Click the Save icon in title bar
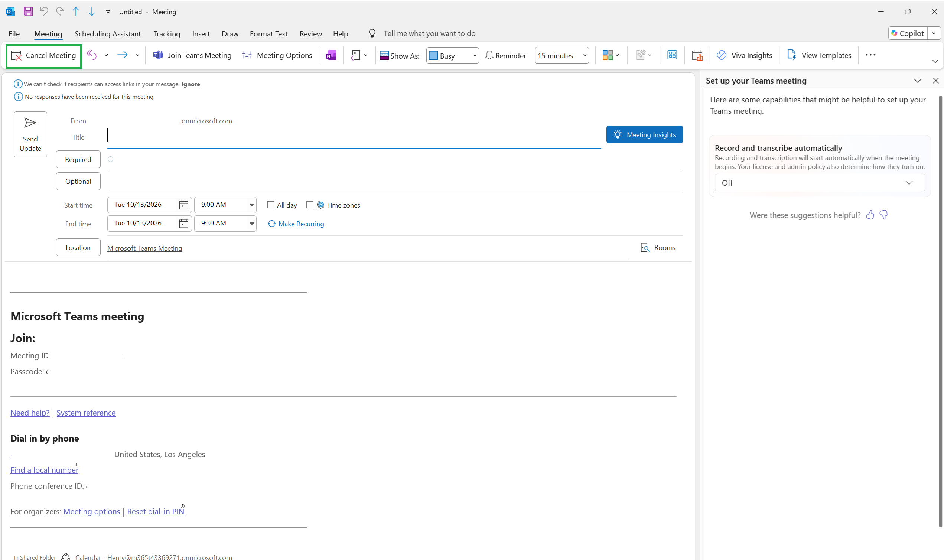Image resolution: width=944 pixels, height=560 pixels. pyautogui.click(x=28, y=12)
